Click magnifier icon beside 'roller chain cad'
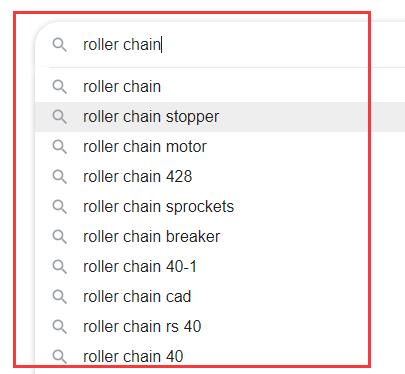Image resolution: width=405 pixels, height=374 pixels. tap(60, 297)
